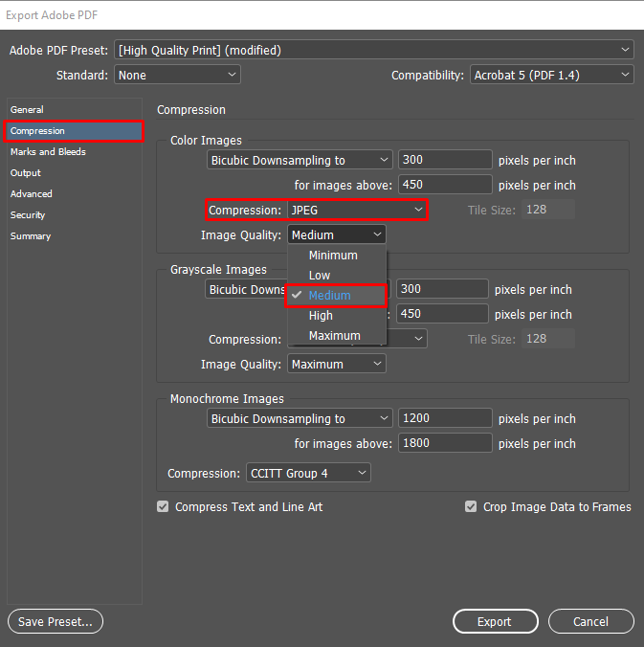This screenshot has width=644, height=647.
Task: Edit Grayscale Images 300 ppi field
Action: tap(442, 289)
